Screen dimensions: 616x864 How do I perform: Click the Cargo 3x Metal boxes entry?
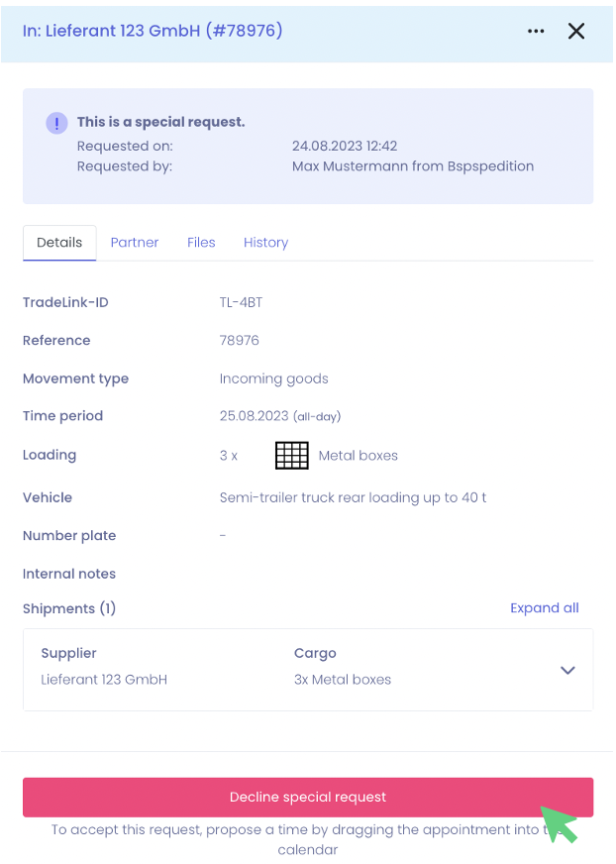pos(343,680)
